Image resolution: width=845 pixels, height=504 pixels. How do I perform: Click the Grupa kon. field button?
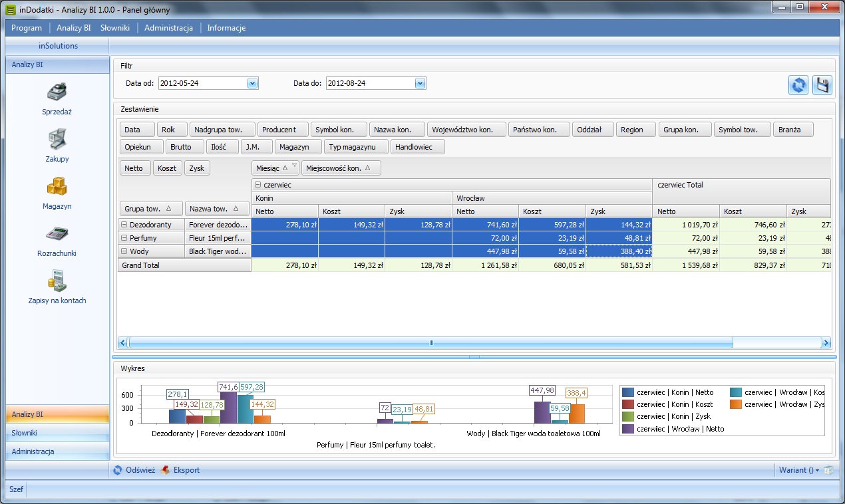pyautogui.click(x=685, y=130)
